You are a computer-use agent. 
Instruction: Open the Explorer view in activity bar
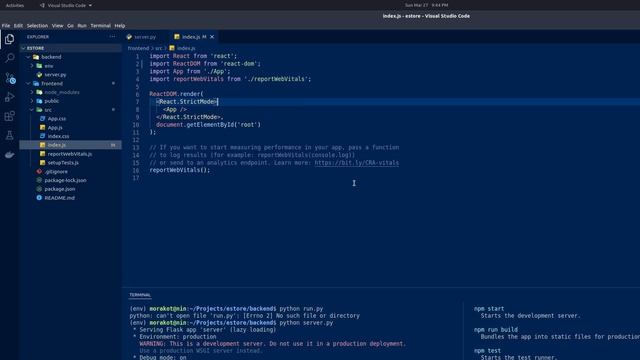pos(9,39)
